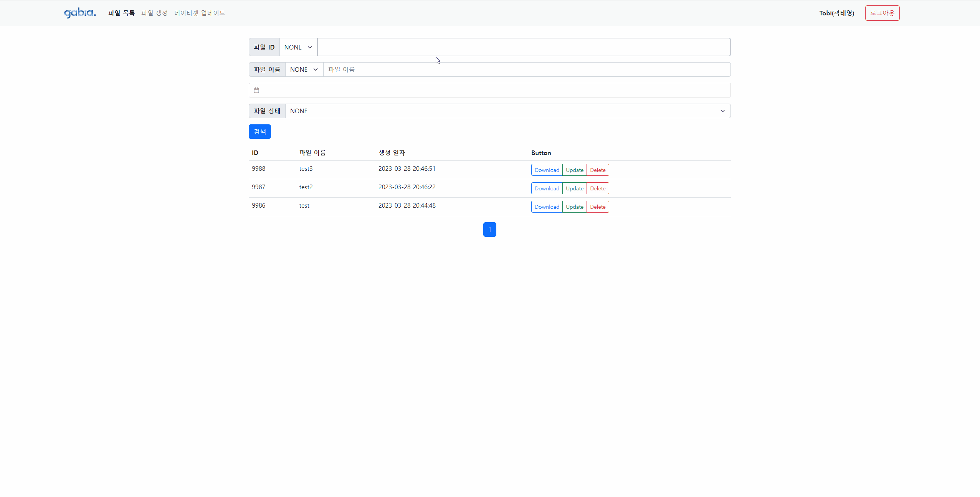The height and width of the screenshot is (497, 980).
Task: Click the 파일 이름 column header
Action: [312, 153]
